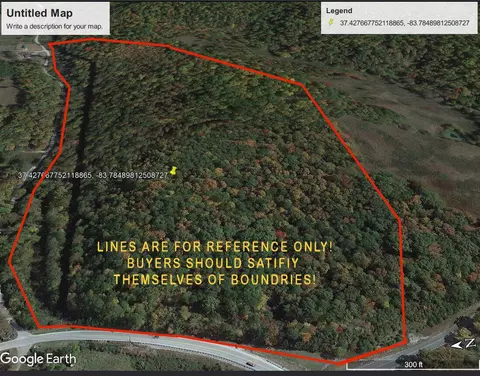Click 'Write a description for your map.' text
The width and height of the screenshot is (480, 376).
(54, 26)
